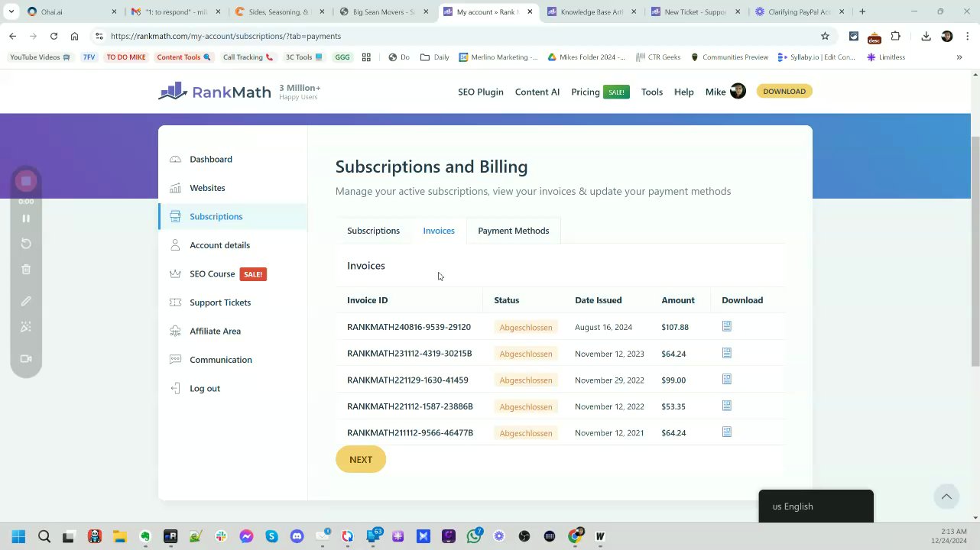Restart the recording with the redo icon

[x=26, y=244]
